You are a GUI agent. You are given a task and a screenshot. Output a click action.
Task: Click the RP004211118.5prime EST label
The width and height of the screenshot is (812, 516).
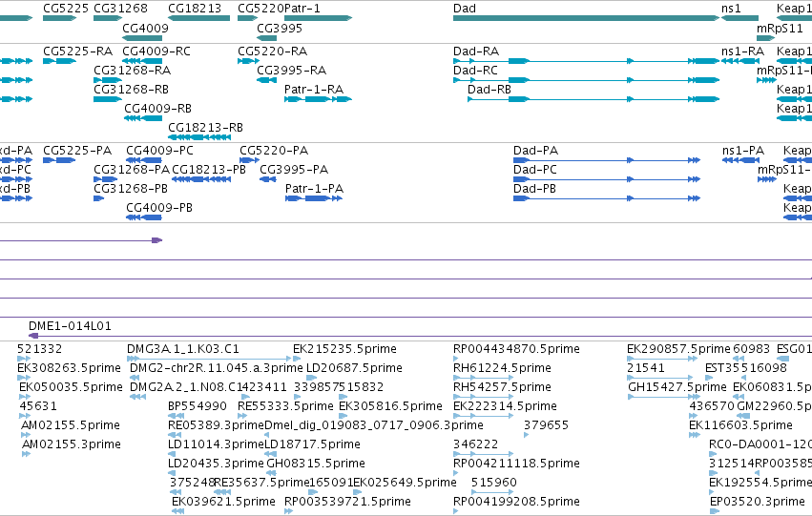click(516, 464)
